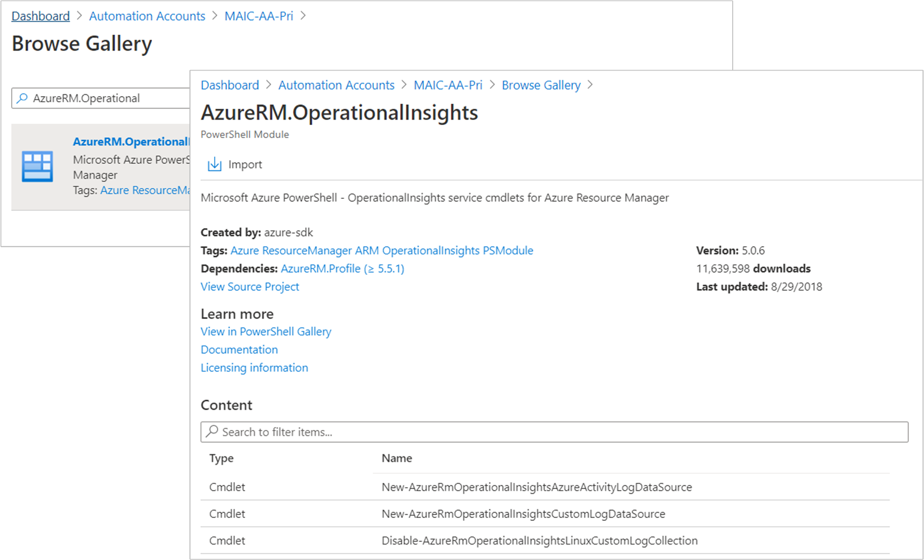Screen dimensions: 924x560
Task: Open Licensing information
Action: (x=254, y=367)
